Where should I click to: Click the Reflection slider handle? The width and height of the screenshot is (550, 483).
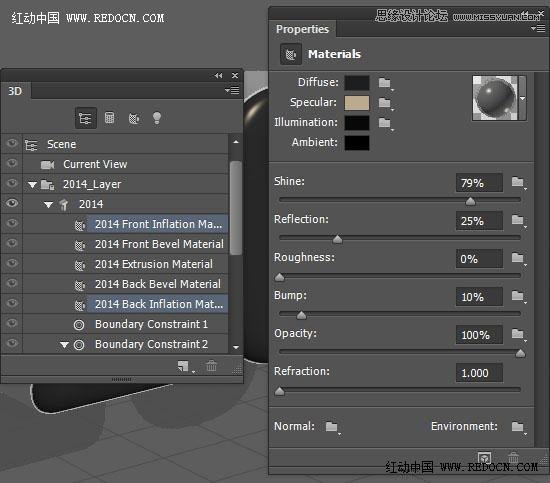click(337, 239)
